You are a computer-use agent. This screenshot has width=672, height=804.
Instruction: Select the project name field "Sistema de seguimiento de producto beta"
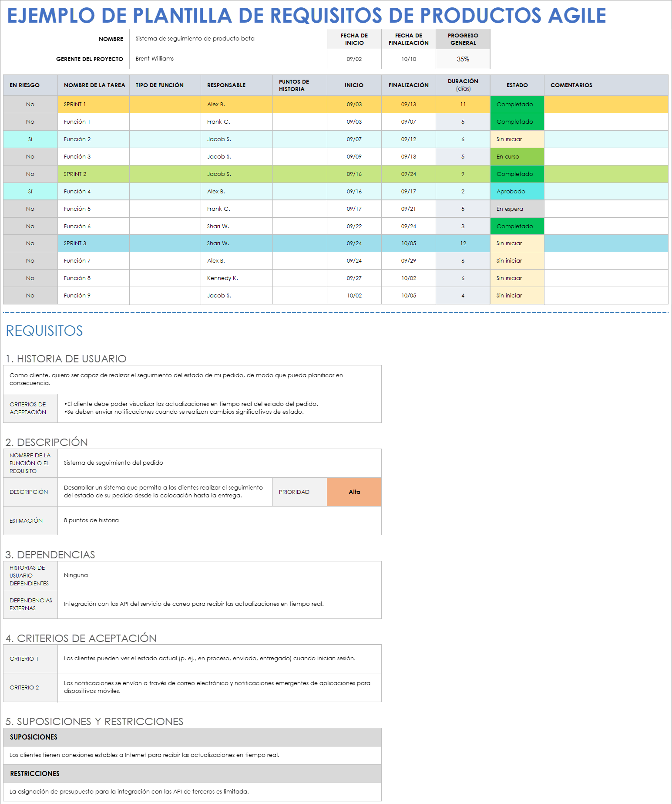(x=228, y=39)
